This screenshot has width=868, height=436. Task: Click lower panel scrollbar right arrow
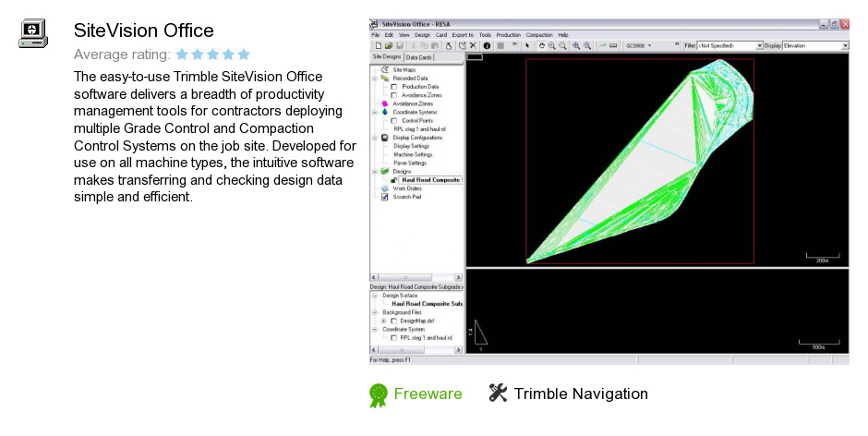coord(458,350)
